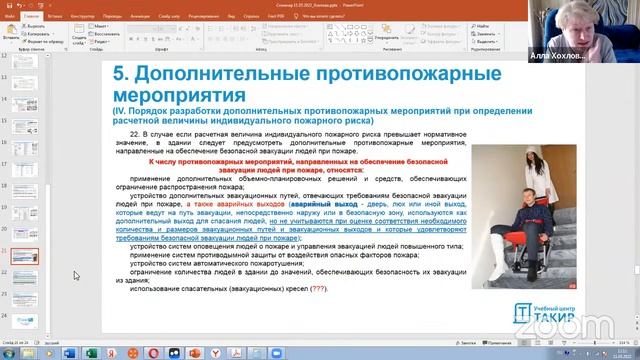
Task: Switch to the Insert (Вставка) tab
Action: click(55, 16)
